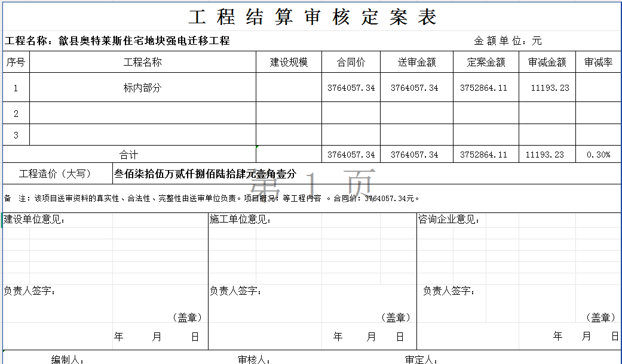Select the 合同价 column header cell
Screen dimensions: 622x364
point(351,62)
